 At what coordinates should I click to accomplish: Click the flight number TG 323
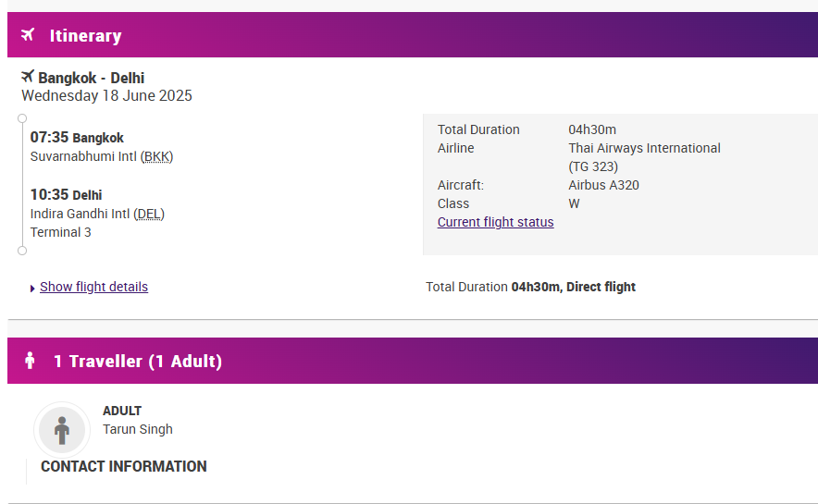(x=593, y=166)
